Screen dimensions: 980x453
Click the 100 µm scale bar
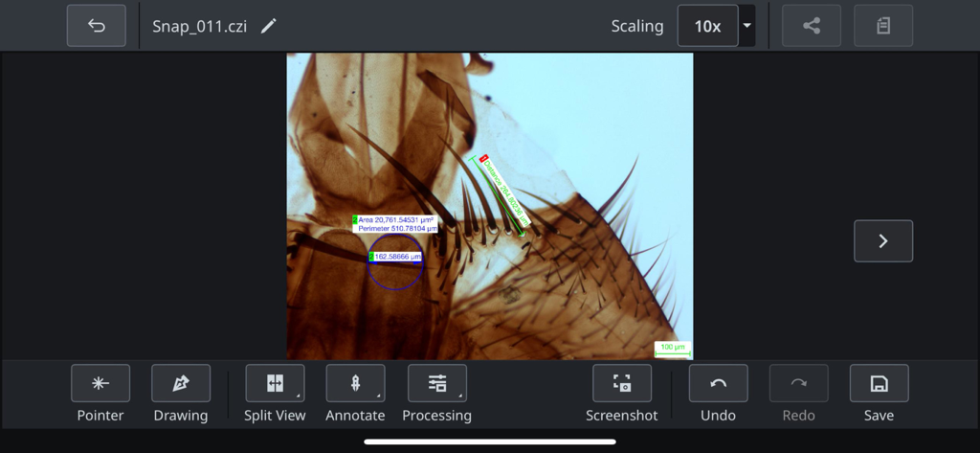[x=672, y=349]
